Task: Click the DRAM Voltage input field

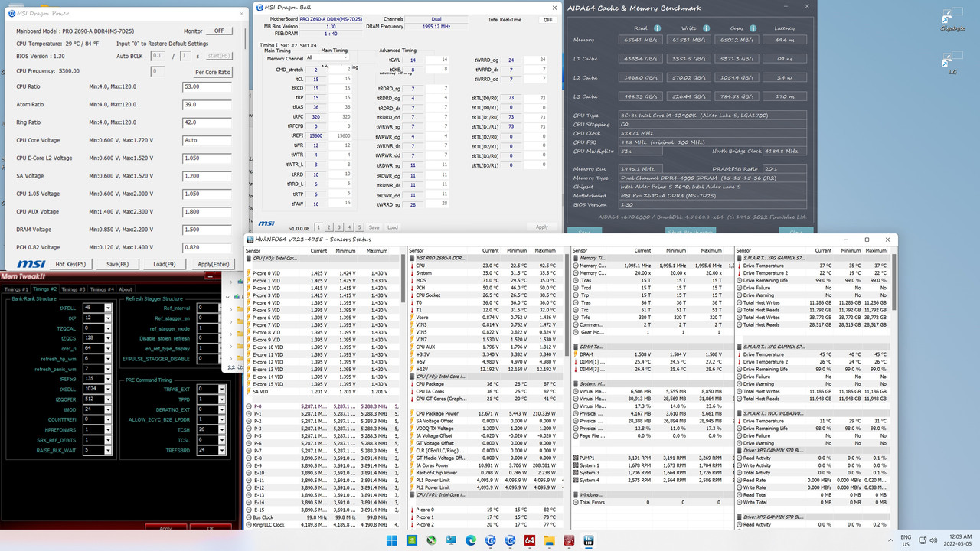Action: [207, 230]
